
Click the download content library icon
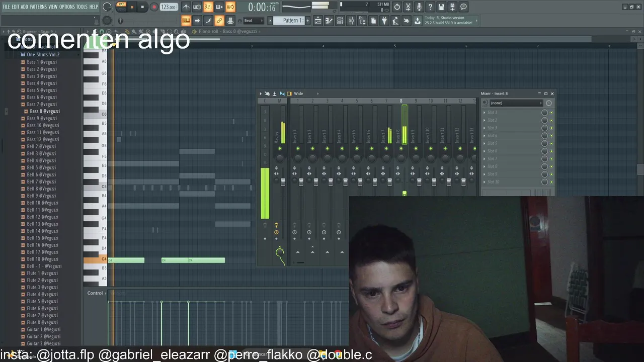tap(418, 21)
